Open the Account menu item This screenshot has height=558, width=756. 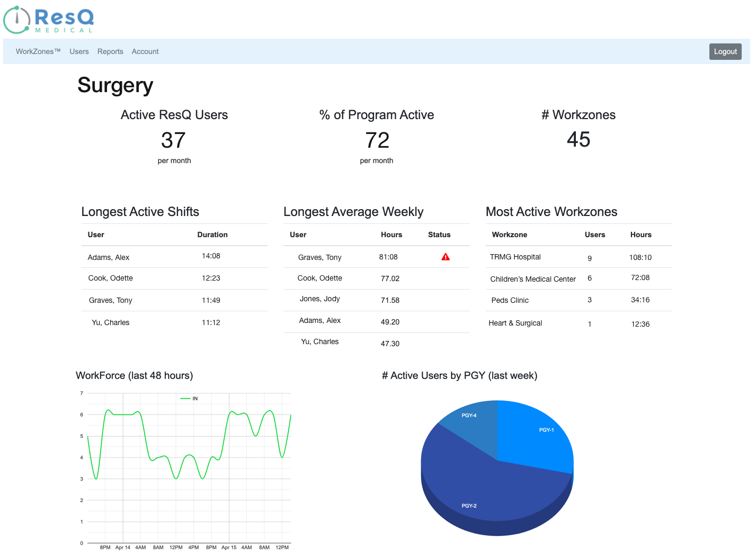point(145,51)
